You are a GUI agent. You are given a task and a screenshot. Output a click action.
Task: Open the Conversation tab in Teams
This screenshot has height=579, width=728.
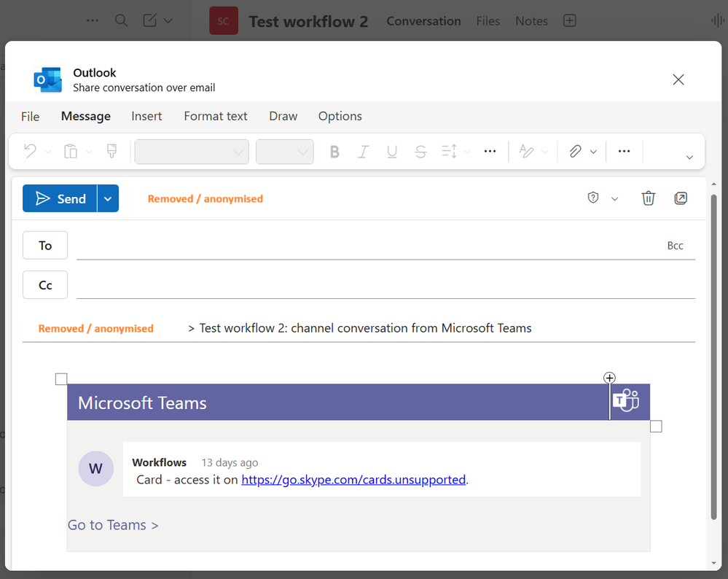(x=423, y=21)
